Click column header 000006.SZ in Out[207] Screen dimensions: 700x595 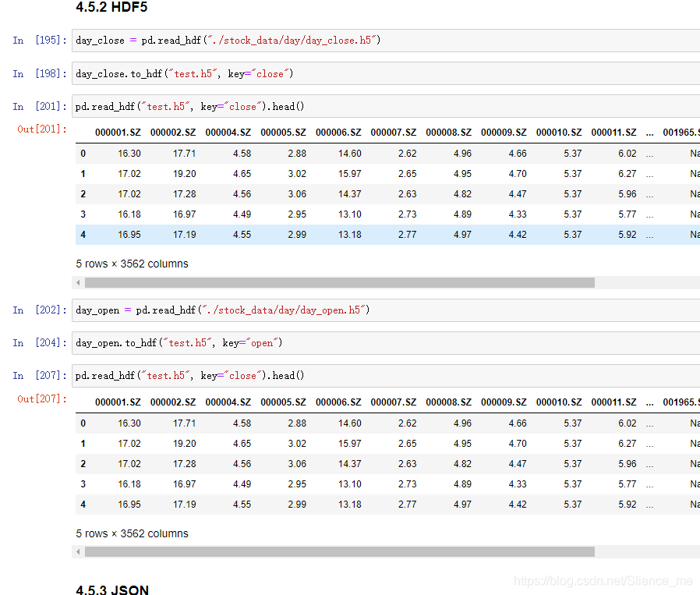(338, 402)
